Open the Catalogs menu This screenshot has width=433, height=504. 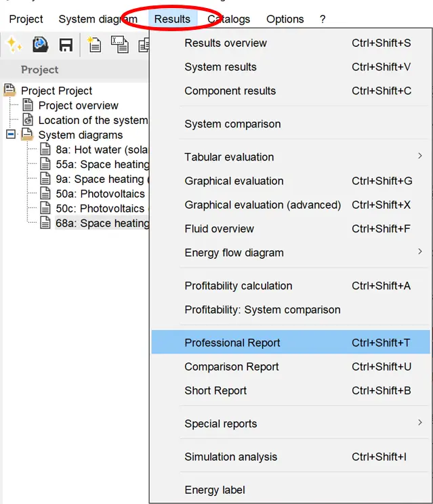tap(228, 19)
